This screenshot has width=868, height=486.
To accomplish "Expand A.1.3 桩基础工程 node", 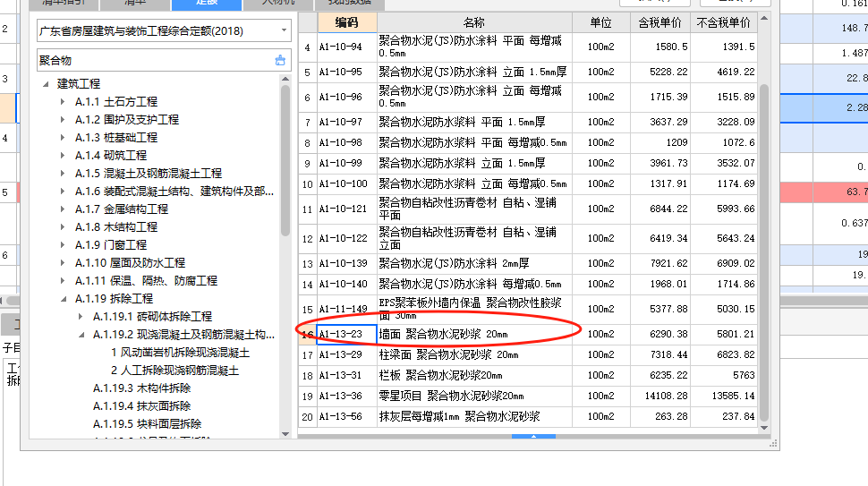I will [x=63, y=137].
